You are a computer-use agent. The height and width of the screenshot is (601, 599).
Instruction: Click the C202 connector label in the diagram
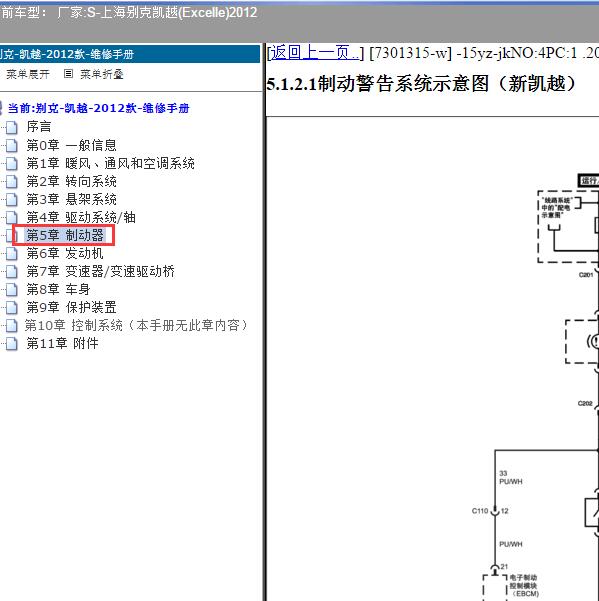click(585, 404)
